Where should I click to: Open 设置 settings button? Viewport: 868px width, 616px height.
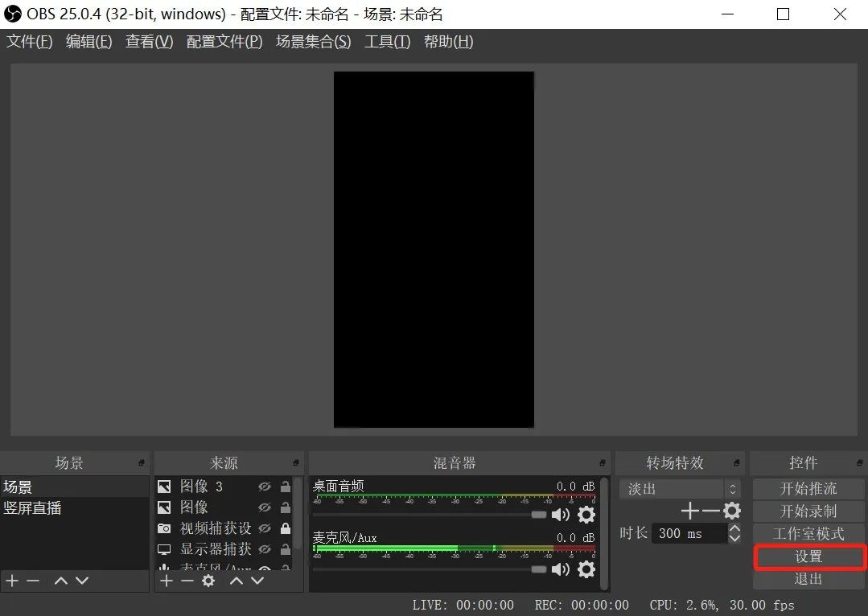pos(808,556)
